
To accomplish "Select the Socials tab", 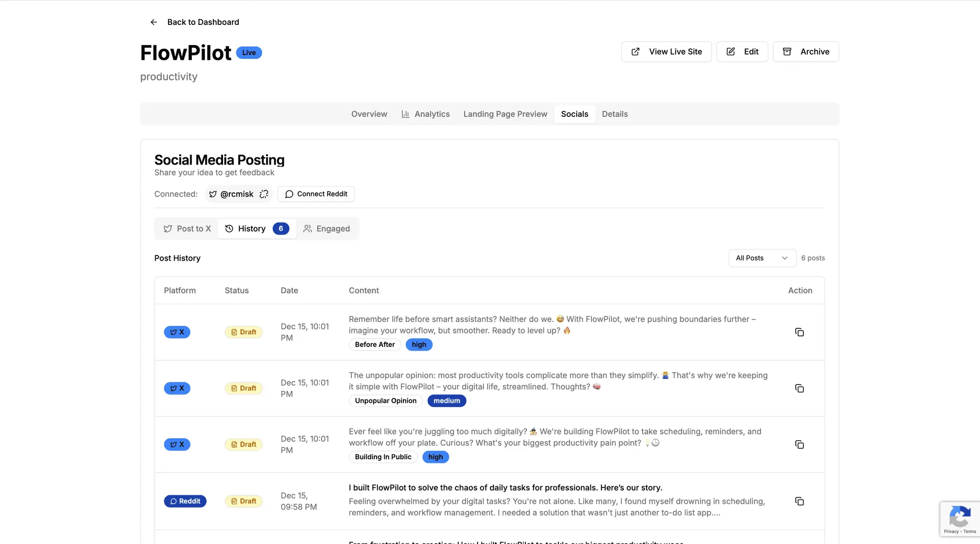I will [x=574, y=114].
